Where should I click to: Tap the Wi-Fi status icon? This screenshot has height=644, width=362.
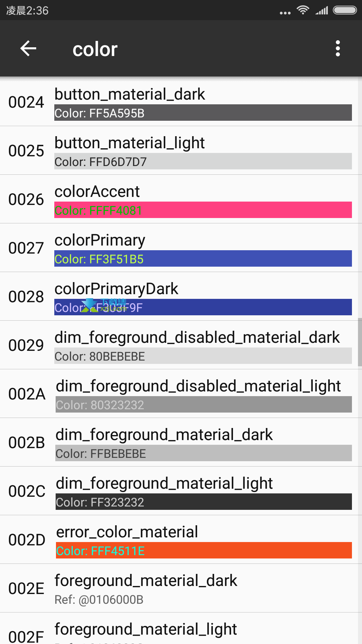coord(303,10)
